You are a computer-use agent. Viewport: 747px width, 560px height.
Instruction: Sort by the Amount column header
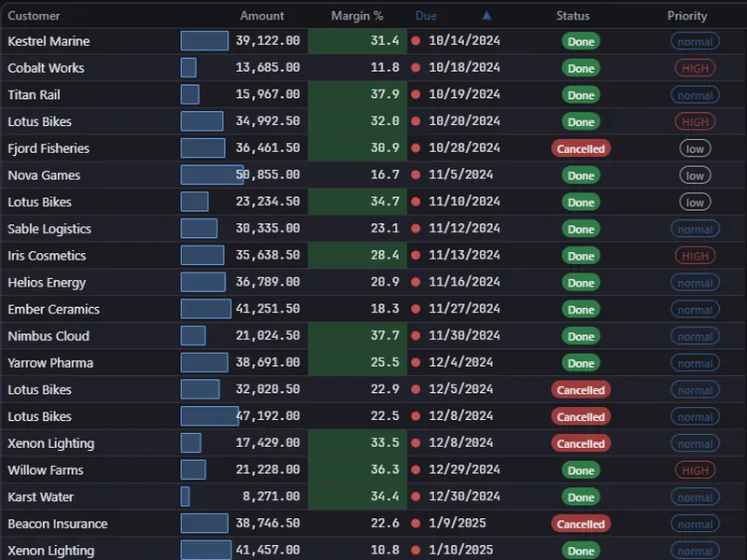pyautogui.click(x=261, y=16)
